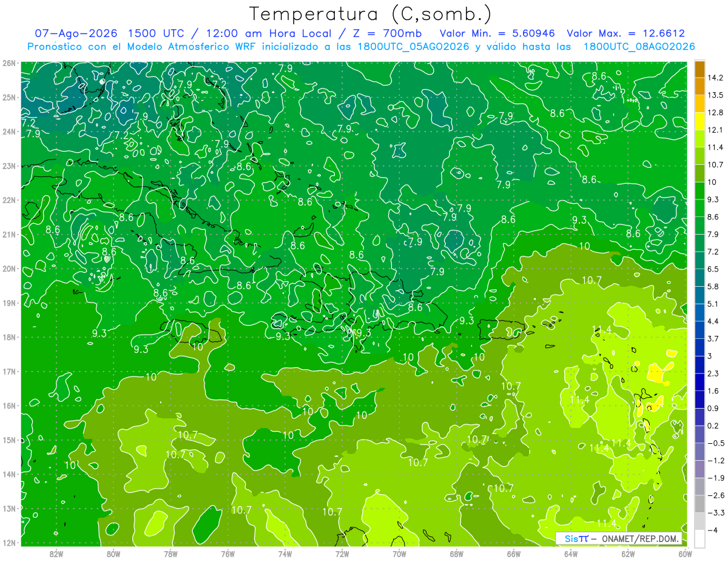Click the '3.7' legend value
This screenshot has height=562, width=728.
pos(713,339)
